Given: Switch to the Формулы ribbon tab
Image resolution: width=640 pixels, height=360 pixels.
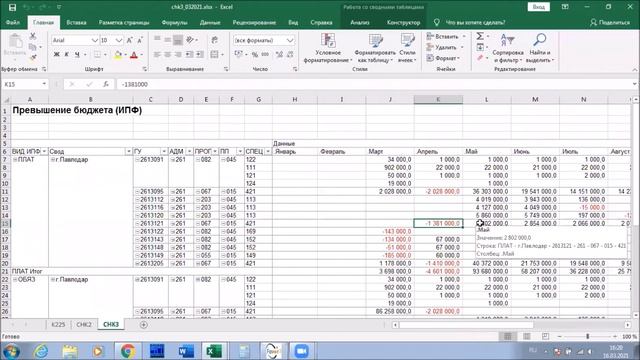Looking at the screenshot, I should point(174,22).
